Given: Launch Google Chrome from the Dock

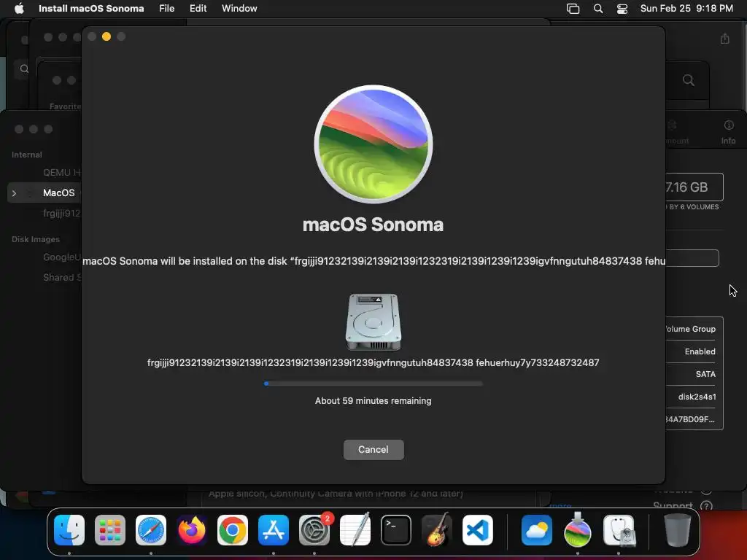Looking at the screenshot, I should click(233, 530).
